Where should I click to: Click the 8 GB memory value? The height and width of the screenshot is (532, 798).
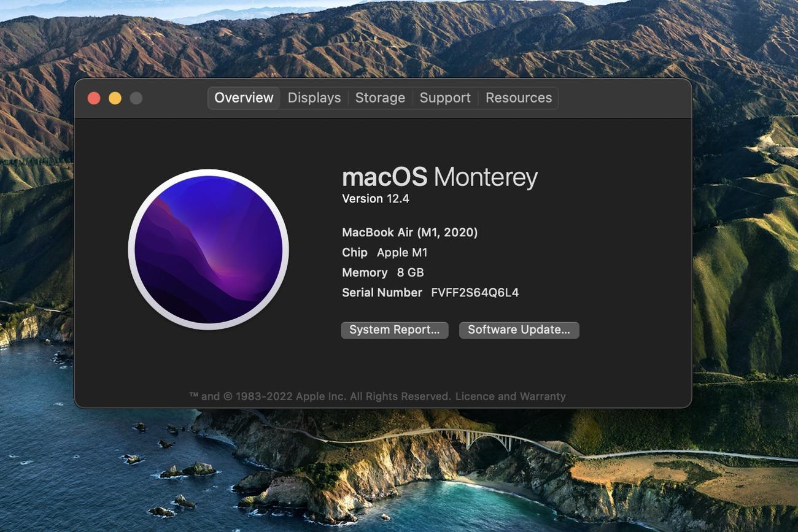(411, 272)
